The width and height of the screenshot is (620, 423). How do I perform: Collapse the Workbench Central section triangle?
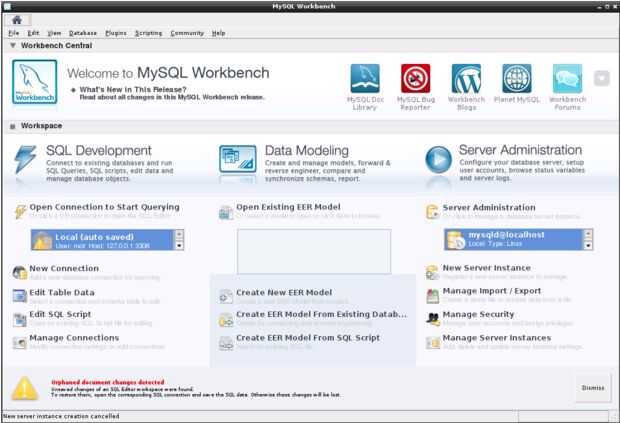click(13, 45)
